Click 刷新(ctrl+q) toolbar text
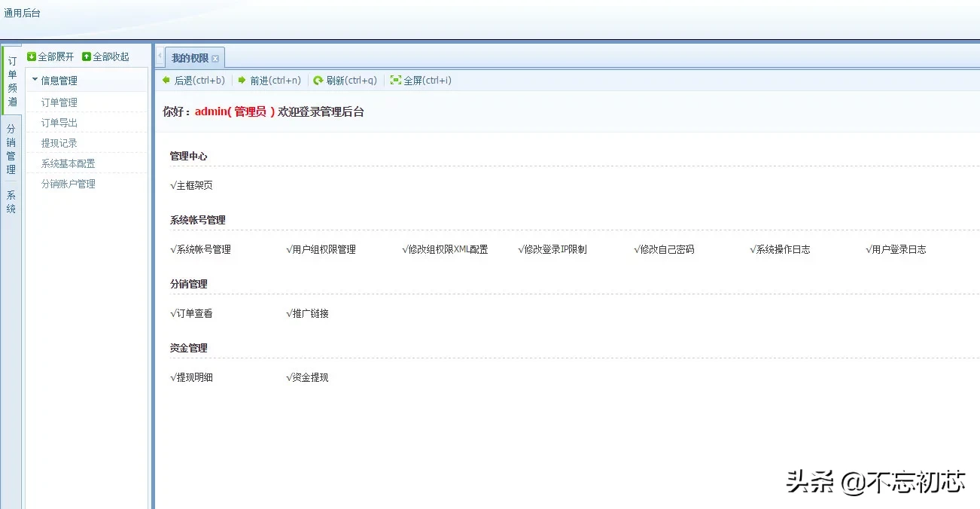The height and width of the screenshot is (509, 980). 352,81
